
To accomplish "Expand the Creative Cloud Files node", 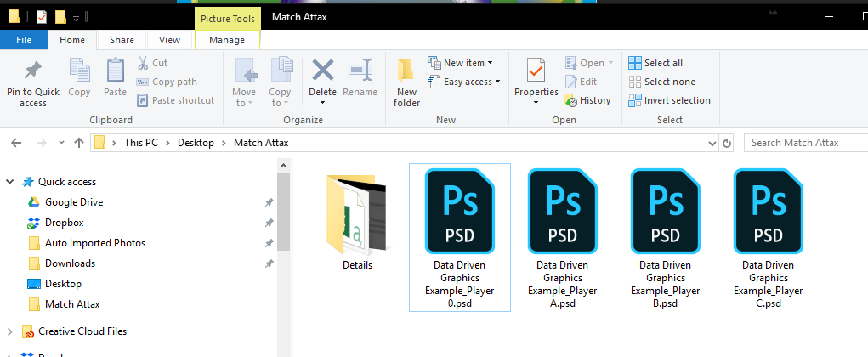I will pyautogui.click(x=10, y=331).
